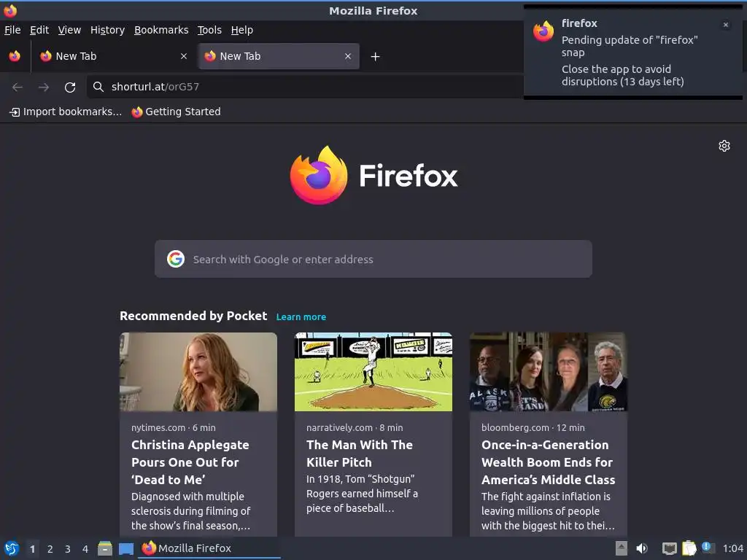Open Christina Applegate article thumbnail
The width and height of the screenshot is (747, 560).
198,372
